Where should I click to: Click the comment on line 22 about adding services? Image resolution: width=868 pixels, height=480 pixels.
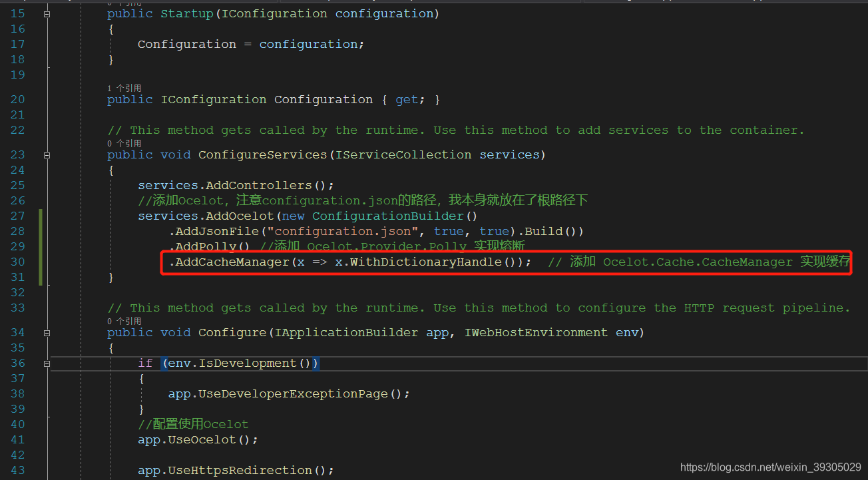[456, 130]
